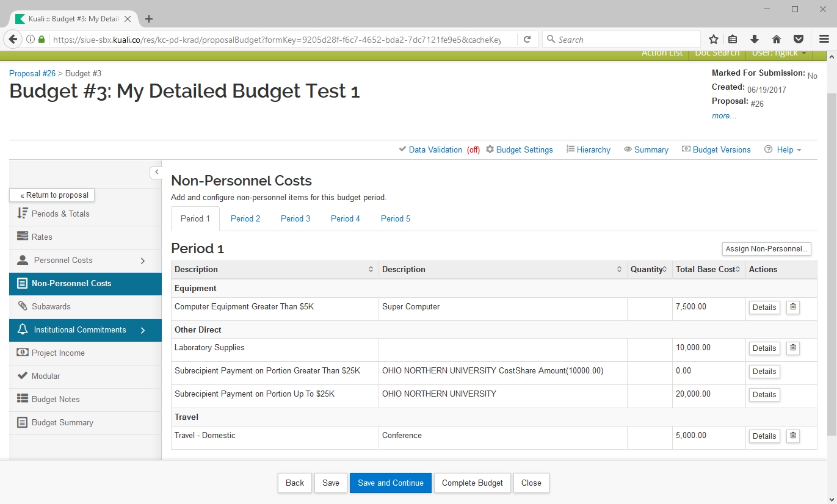
Task: View Budget Versions
Action: click(716, 149)
